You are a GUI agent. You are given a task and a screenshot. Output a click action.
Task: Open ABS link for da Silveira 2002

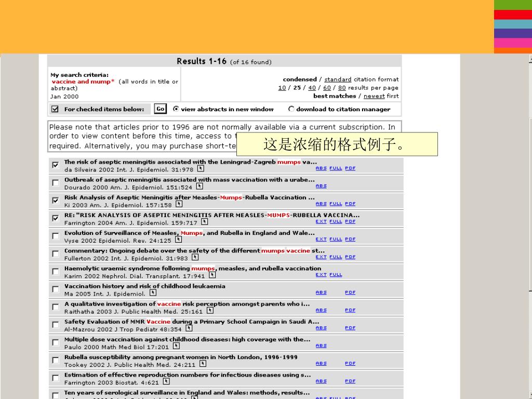click(x=321, y=168)
